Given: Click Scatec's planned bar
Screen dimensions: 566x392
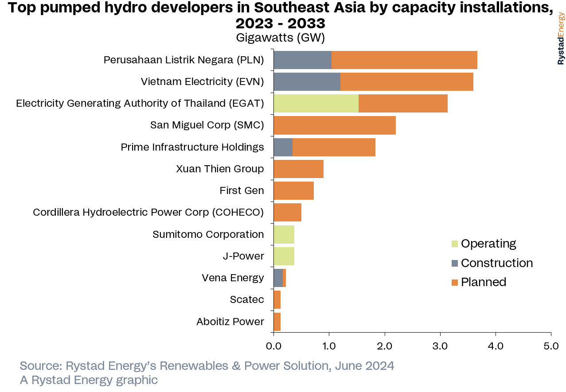Looking at the screenshot, I should coord(277,299).
